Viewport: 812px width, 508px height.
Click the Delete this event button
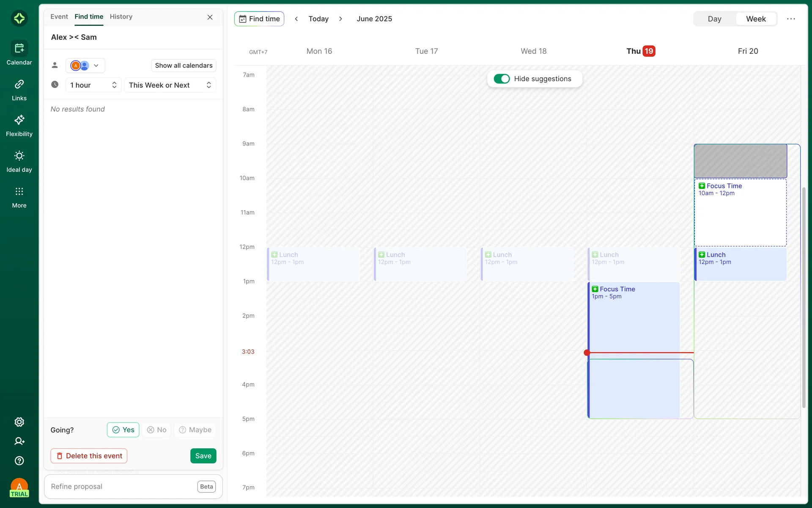point(89,456)
